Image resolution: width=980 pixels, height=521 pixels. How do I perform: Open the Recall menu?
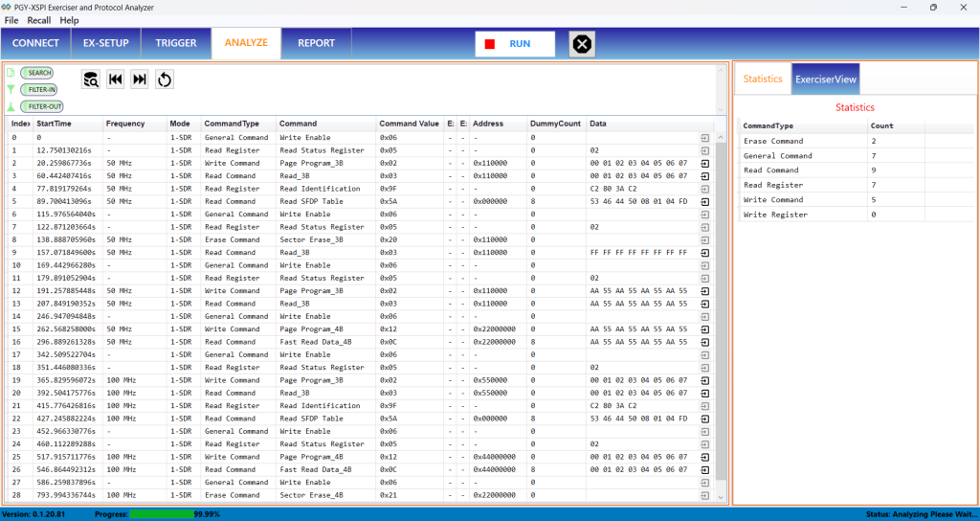[x=39, y=20]
